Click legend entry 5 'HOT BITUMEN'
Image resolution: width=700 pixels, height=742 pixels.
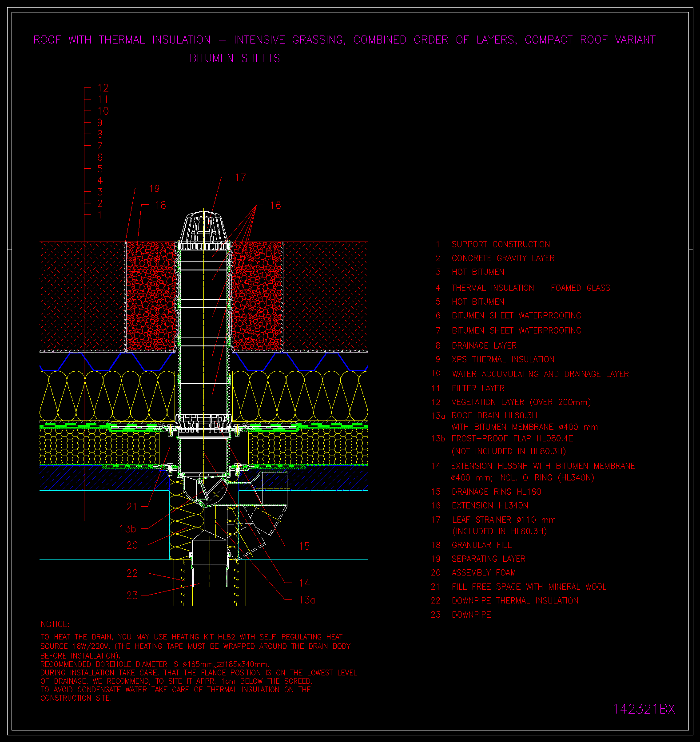coord(478,302)
